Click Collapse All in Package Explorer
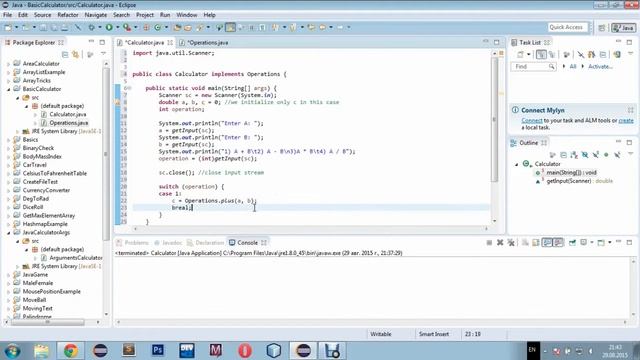Screen dimensions: 640x360 pos(65,54)
